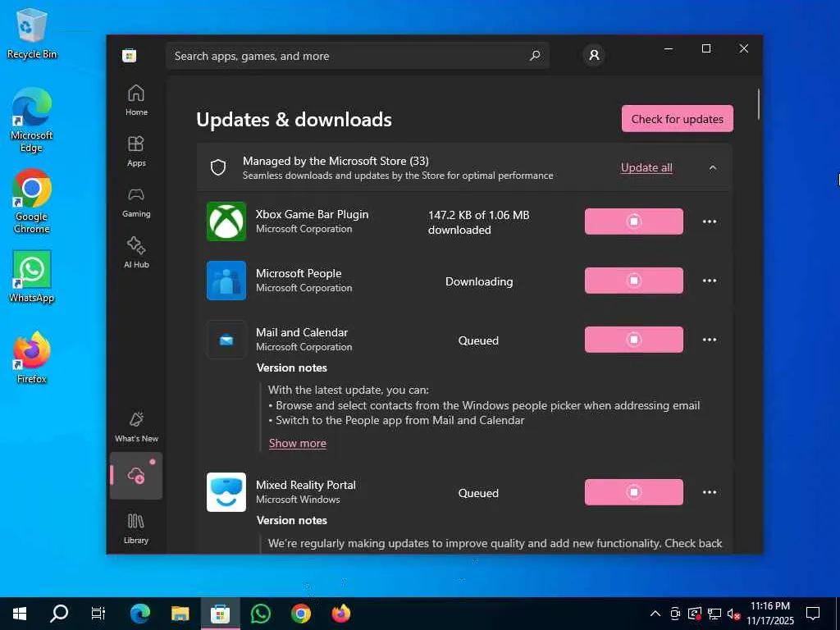Click the network tray icon
This screenshot has width=840, height=630.
coord(714,614)
